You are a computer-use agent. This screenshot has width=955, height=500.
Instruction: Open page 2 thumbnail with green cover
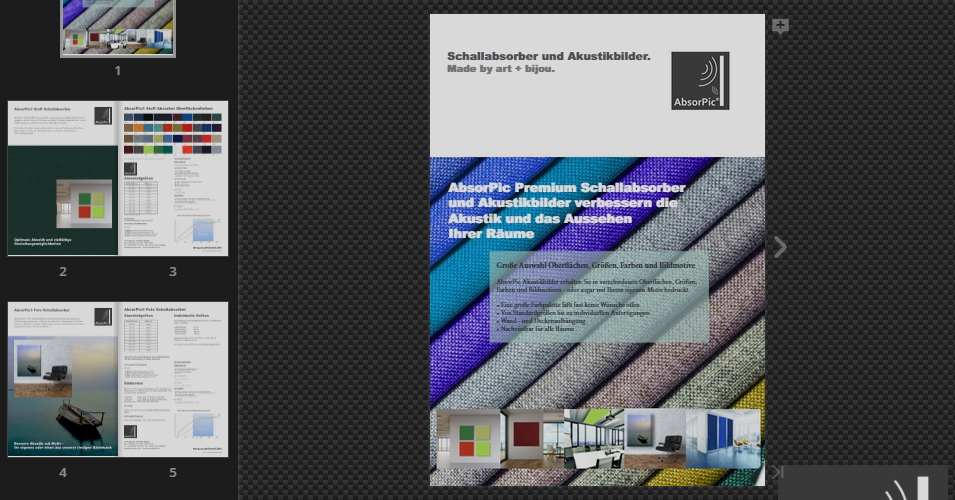point(63,178)
